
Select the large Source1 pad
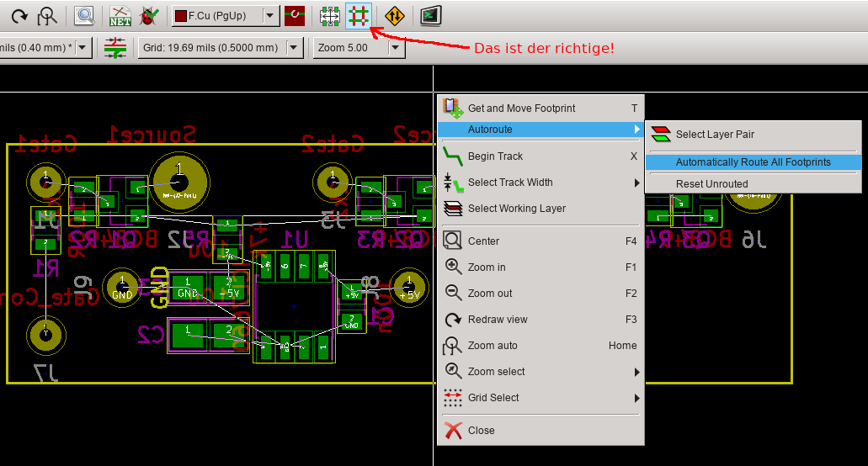pyautogui.click(x=178, y=182)
